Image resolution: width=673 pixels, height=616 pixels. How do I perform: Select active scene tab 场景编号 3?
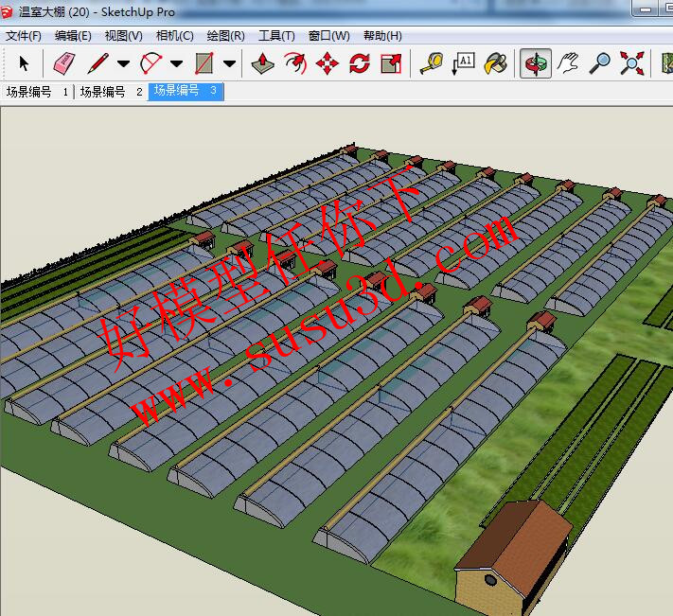tap(186, 91)
